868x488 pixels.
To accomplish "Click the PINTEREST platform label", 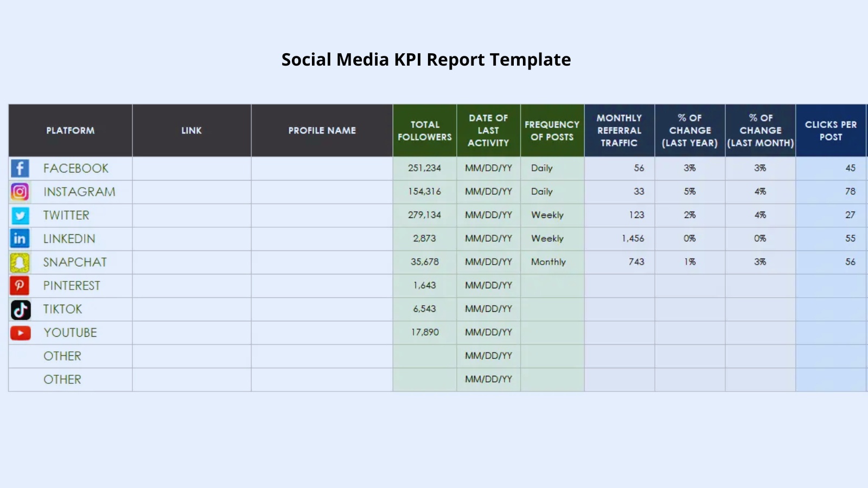I will coord(72,286).
